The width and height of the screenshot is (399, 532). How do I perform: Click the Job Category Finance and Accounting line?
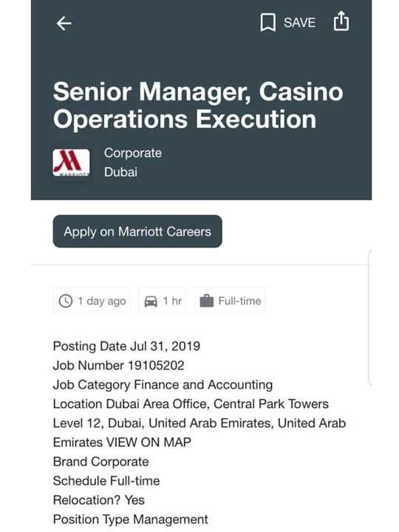[163, 385]
